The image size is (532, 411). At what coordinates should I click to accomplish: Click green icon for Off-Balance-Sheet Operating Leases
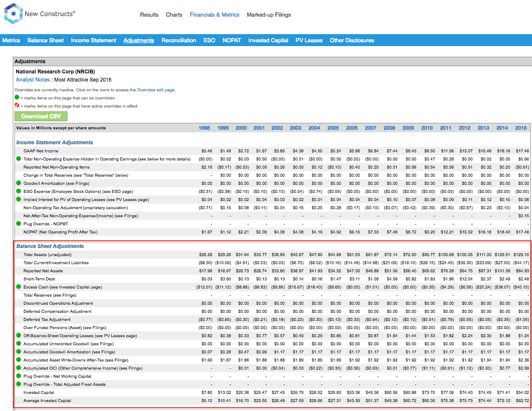[x=18, y=335]
